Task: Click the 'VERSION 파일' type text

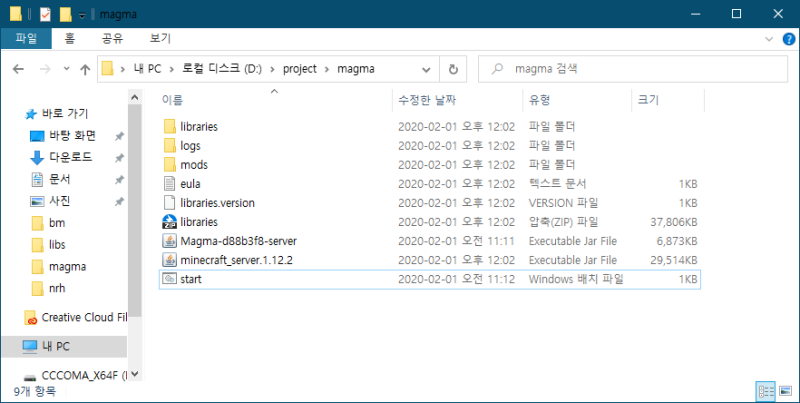Action: [563, 203]
